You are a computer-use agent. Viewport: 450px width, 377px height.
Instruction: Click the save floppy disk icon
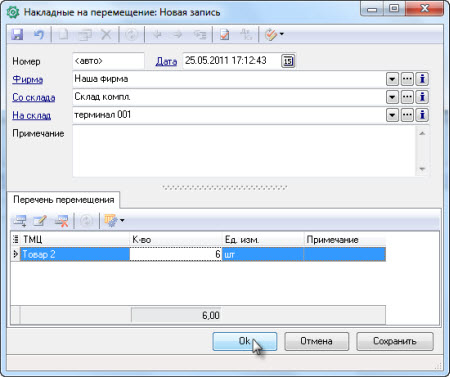(17, 34)
